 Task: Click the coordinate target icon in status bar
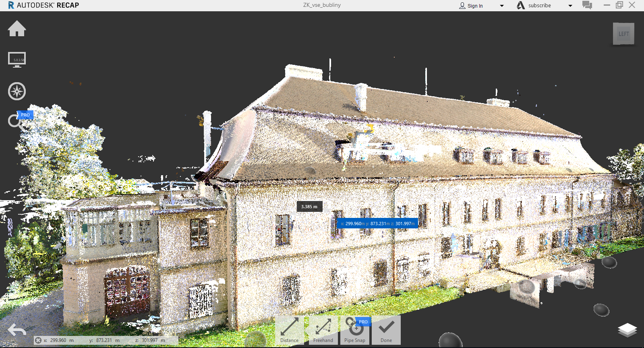tap(38, 340)
